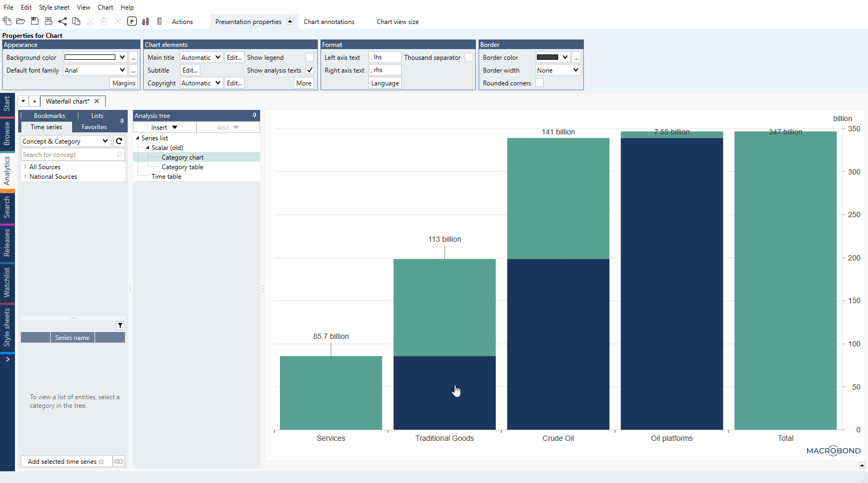Viewport: 868px width, 483px height.
Task: Open the Border width dropdown
Action: 558,70
